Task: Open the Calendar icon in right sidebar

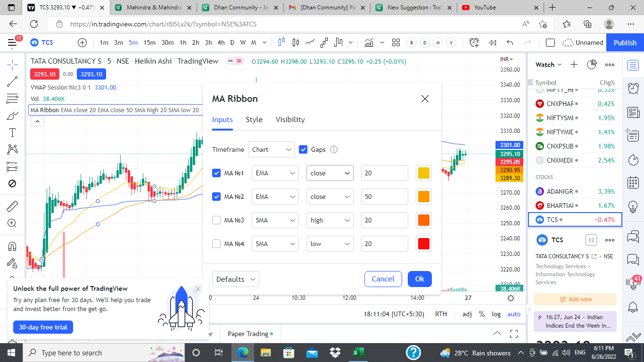Action: click(x=633, y=182)
